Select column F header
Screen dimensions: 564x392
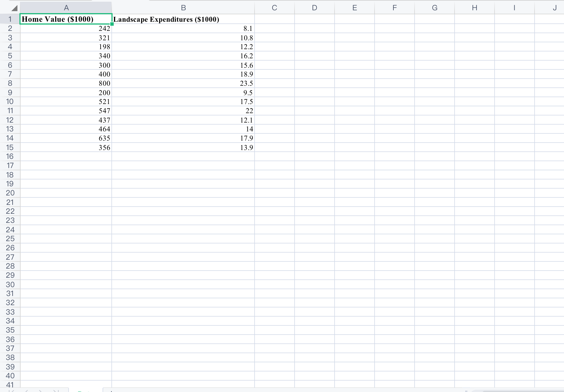[x=394, y=8]
